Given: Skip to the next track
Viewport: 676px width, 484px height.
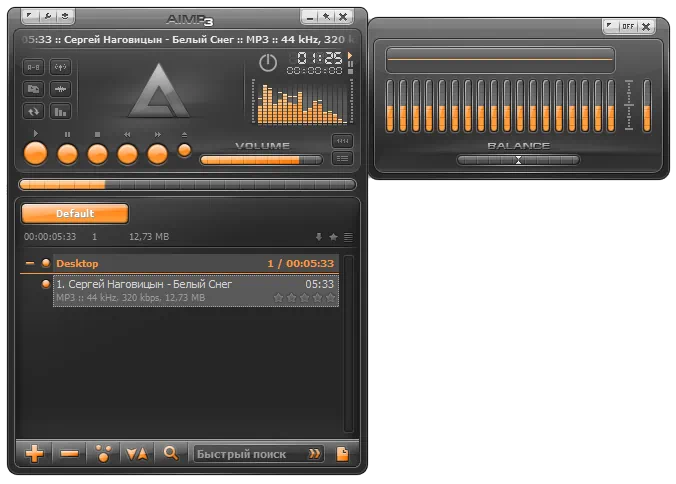Looking at the screenshot, I should click(157, 154).
